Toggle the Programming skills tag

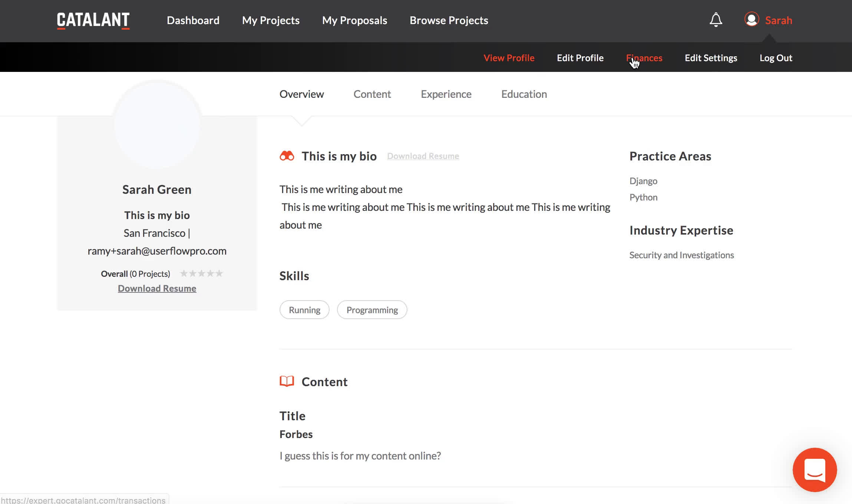click(x=372, y=309)
